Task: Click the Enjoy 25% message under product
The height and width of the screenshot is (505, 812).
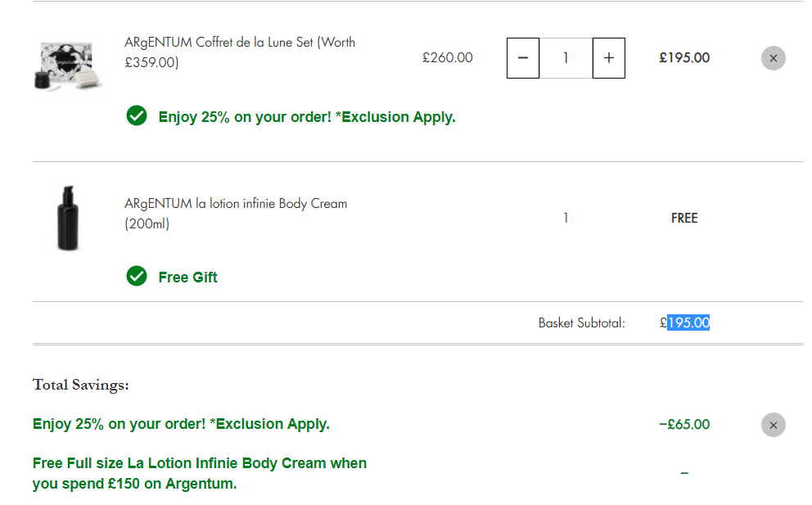Action: click(x=307, y=117)
